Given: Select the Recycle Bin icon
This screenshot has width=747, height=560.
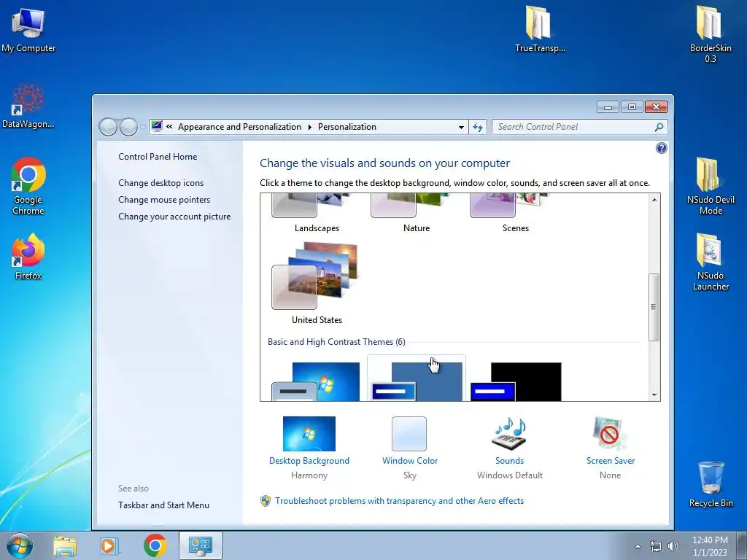Looking at the screenshot, I should tap(711, 484).
